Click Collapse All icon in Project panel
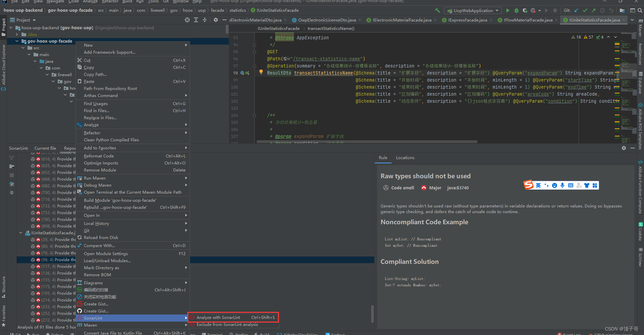Screen dimensions: 644x335 tap(205, 20)
